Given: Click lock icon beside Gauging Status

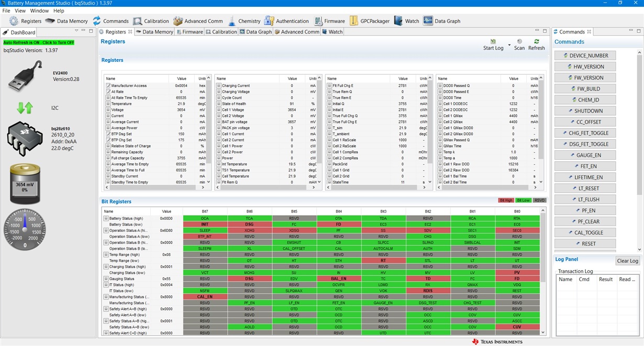Looking at the screenshot, I should tap(106, 279).
